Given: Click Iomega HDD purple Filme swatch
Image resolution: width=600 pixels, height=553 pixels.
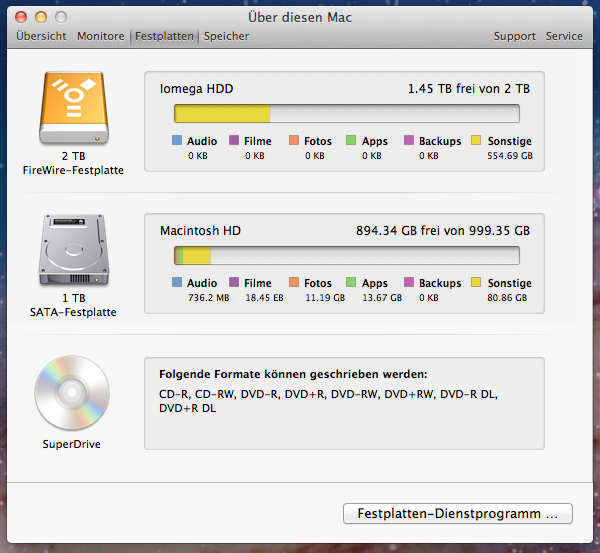Looking at the screenshot, I should [x=234, y=140].
